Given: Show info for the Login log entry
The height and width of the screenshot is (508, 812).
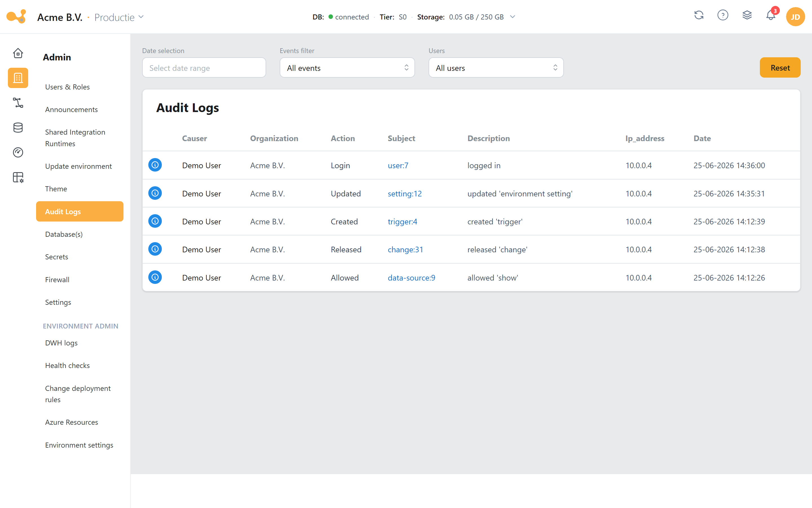Looking at the screenshot, I should (155, 165).
